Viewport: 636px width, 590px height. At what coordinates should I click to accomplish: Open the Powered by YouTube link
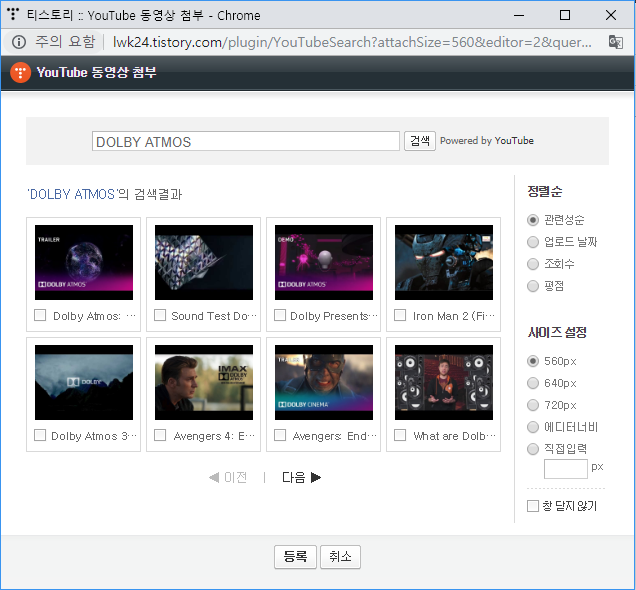487,141
